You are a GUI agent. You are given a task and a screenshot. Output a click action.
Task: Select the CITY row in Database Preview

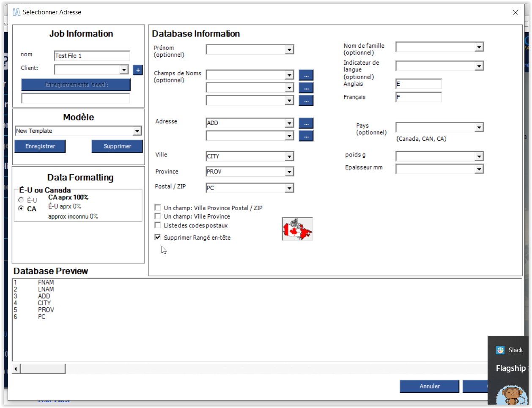(44, 303)
